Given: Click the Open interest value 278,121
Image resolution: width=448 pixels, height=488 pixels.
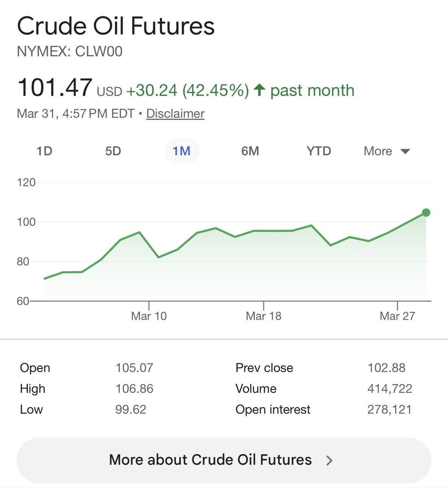Looking at the screenshot, I should tap(389, 410).
